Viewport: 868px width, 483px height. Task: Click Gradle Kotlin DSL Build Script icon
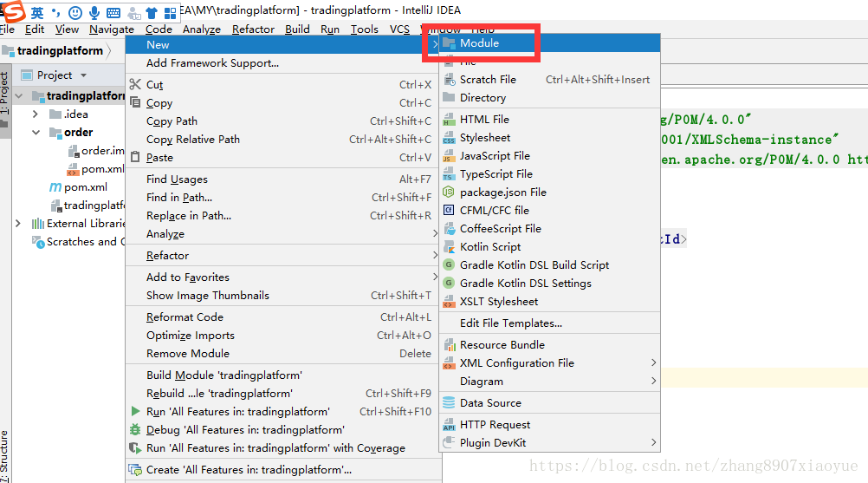tap(449, 264)
